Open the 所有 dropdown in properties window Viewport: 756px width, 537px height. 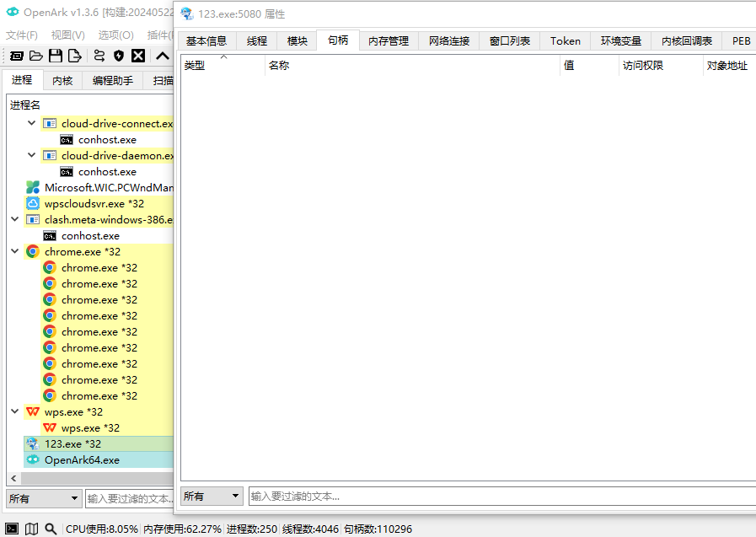(212, 497)
